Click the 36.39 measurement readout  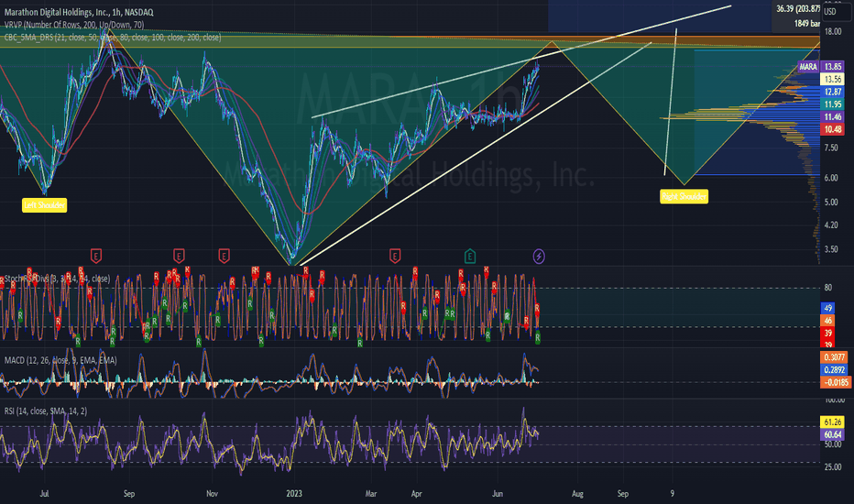pyautogui.click(x=798, y=9)
